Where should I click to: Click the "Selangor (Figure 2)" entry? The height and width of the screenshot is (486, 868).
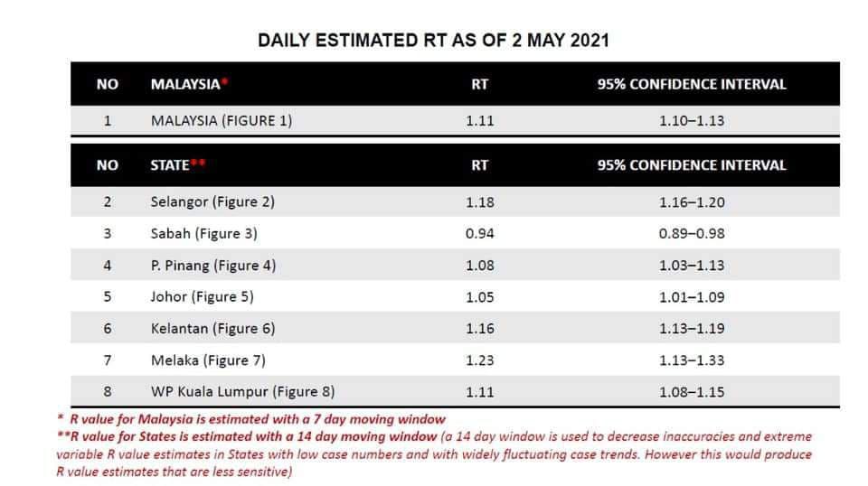tap(212, 201)
